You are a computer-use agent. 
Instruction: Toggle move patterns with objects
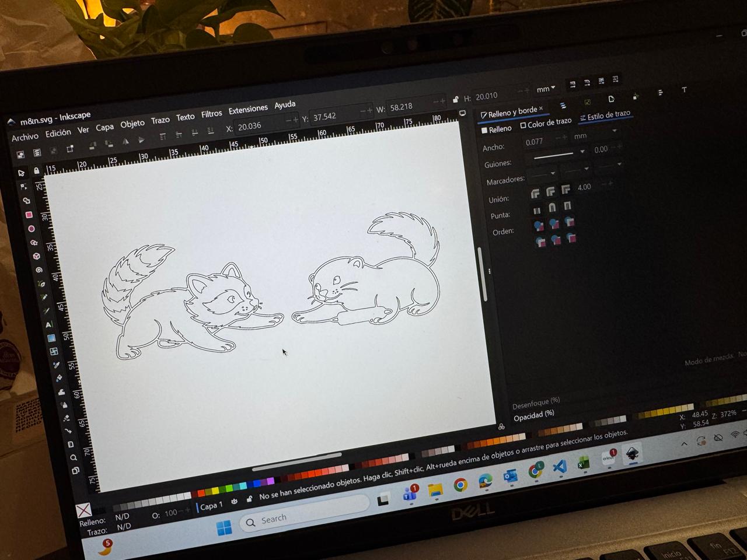[x=615, y=79]
